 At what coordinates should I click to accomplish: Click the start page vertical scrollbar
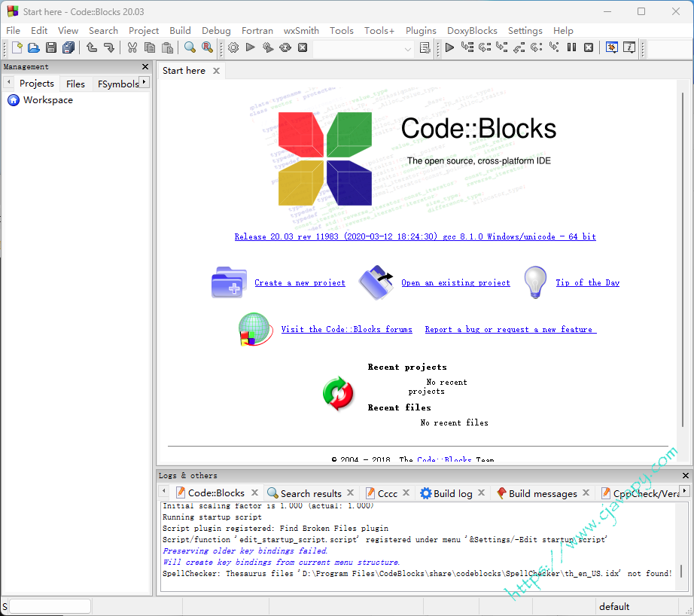pos(683,259)
